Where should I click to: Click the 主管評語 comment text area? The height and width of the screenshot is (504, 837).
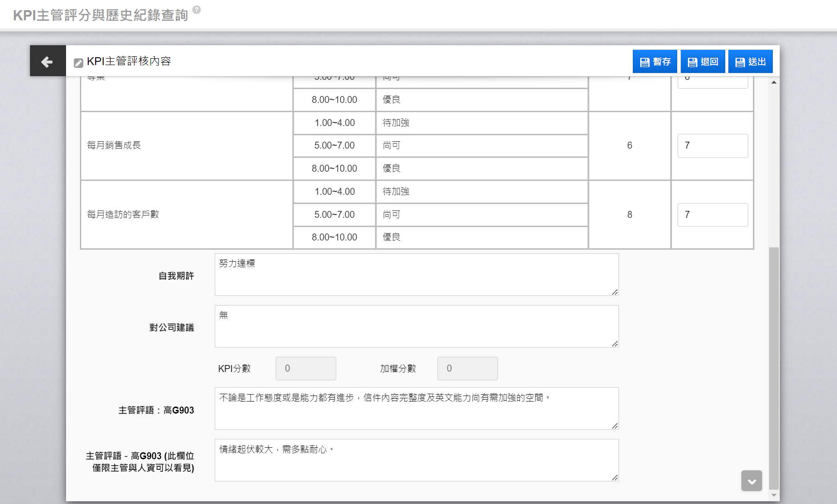(x=416, y=408)
